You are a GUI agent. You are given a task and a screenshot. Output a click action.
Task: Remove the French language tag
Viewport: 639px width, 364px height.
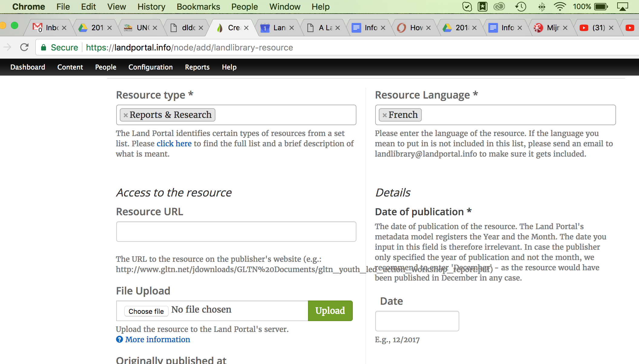385,115
